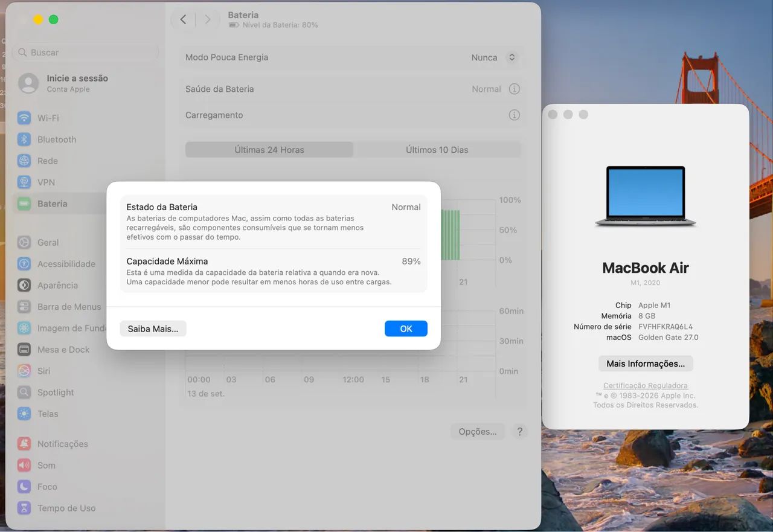Image resolution: width=773 pixels, height=532 pixels.
Task: Click the info icon beside Saúde da Bateria
Action: [514, 89]
